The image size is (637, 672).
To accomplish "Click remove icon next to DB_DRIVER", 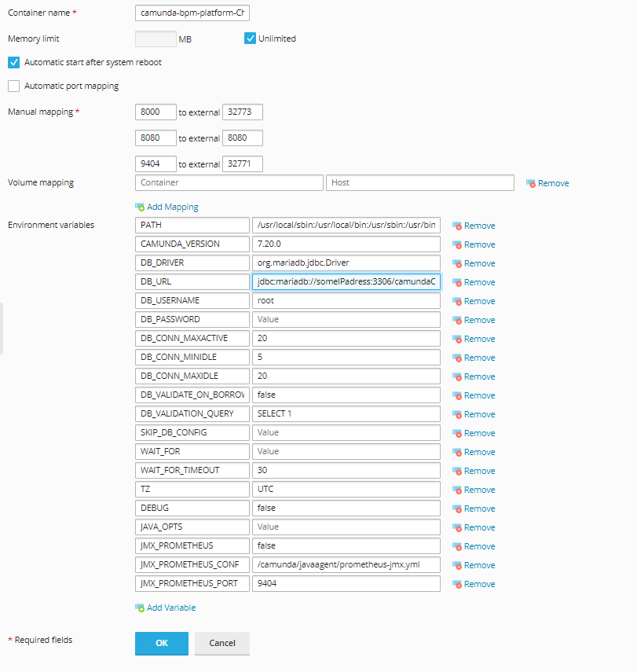I will [456, 263].
